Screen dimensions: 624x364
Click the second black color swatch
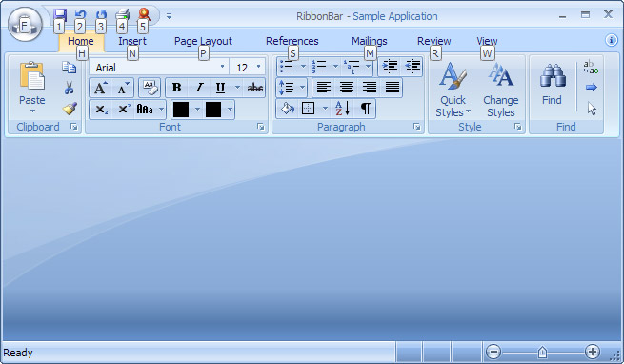coord(213,110)
